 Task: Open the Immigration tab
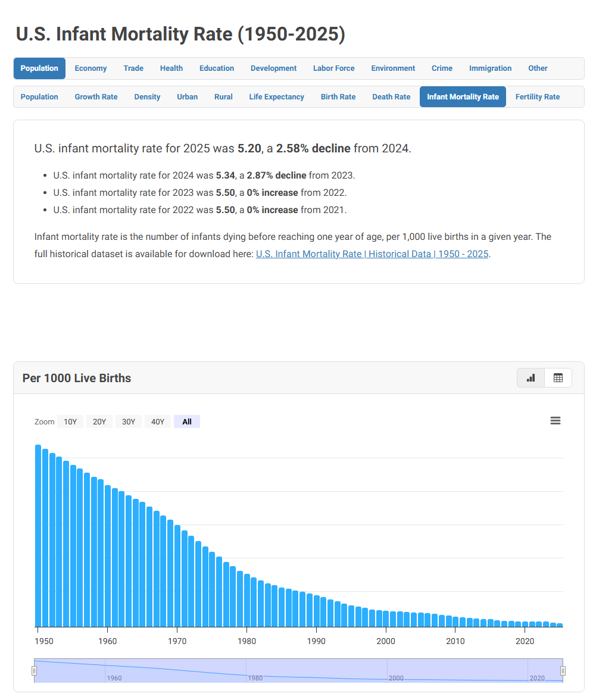[x=491, y=68]
